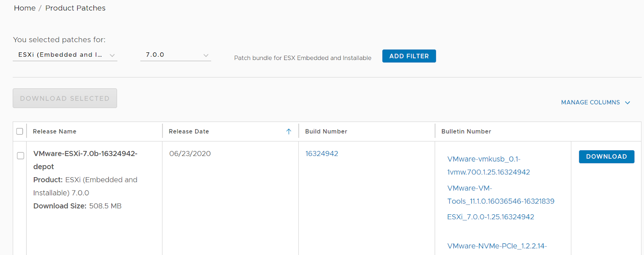This screenshot has height=255, width=644.
Task: Sort by Release Name column header
Action: tap(55, 131)
